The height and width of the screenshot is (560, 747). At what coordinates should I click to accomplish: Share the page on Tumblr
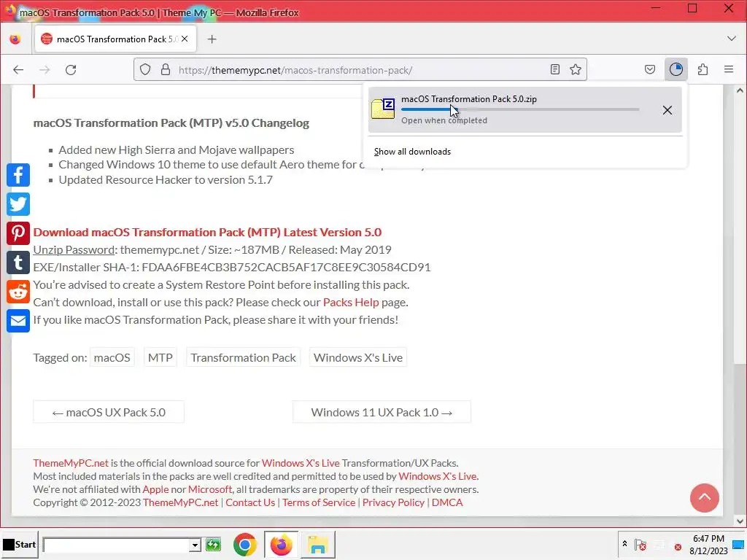pos(18,262)
